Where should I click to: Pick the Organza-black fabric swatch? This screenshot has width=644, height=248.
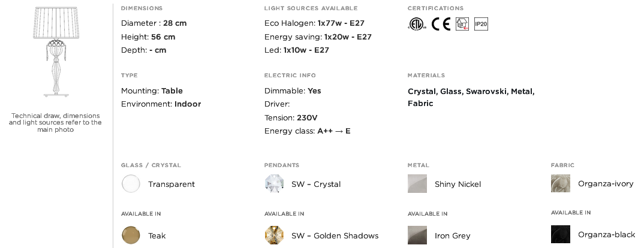click(x=561, y=234)
